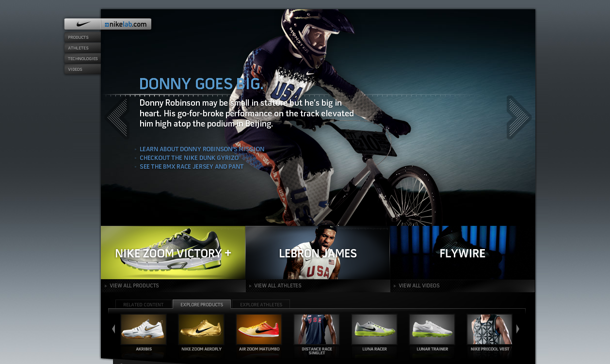View the Distance Race Singlet thumbnail
The image size is (610, 364).
point(317,330)
